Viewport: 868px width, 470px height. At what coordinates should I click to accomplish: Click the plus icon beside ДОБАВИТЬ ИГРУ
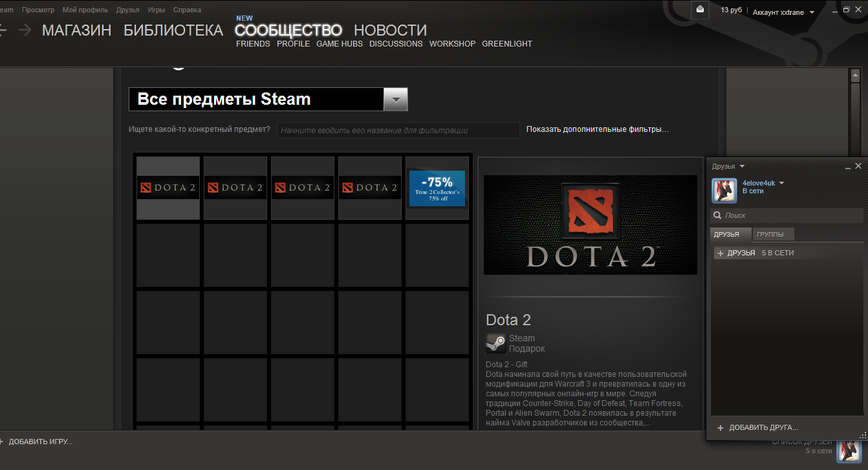coord(1,442)
